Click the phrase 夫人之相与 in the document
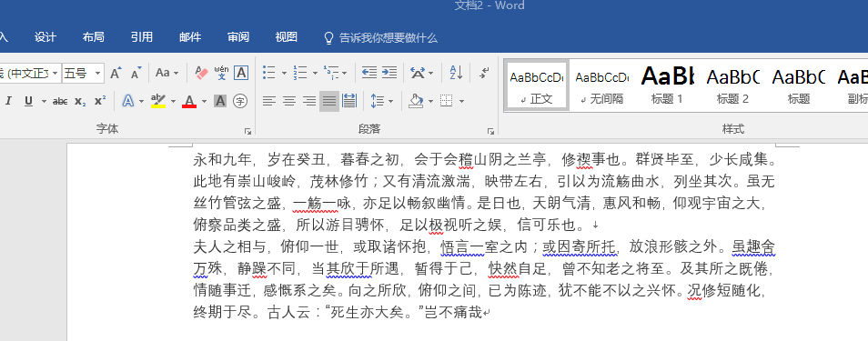The image size is (868, 341). (229, 246)
